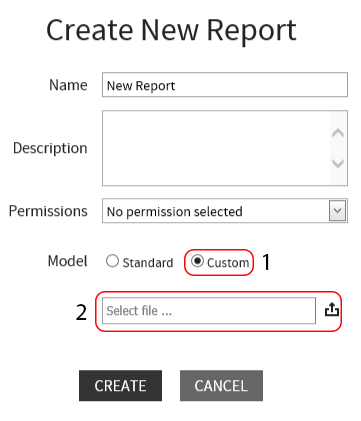Click the upload file icon
361x421 pixels.
[x=332, y=310]
